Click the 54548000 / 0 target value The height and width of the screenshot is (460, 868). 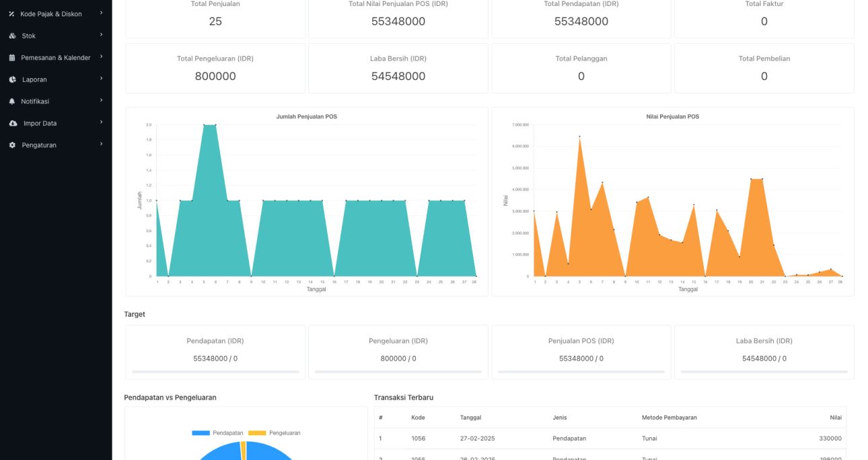click(x=764, y=358)
